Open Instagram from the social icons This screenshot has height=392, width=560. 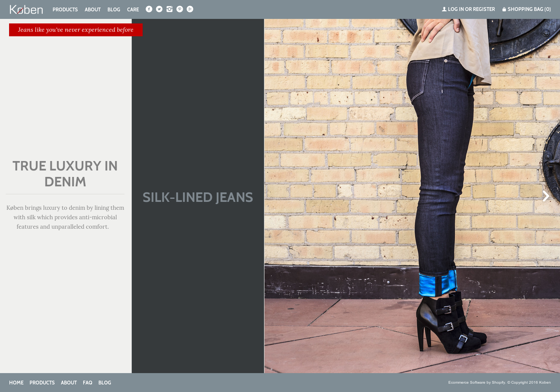click(x=169, y=9)
